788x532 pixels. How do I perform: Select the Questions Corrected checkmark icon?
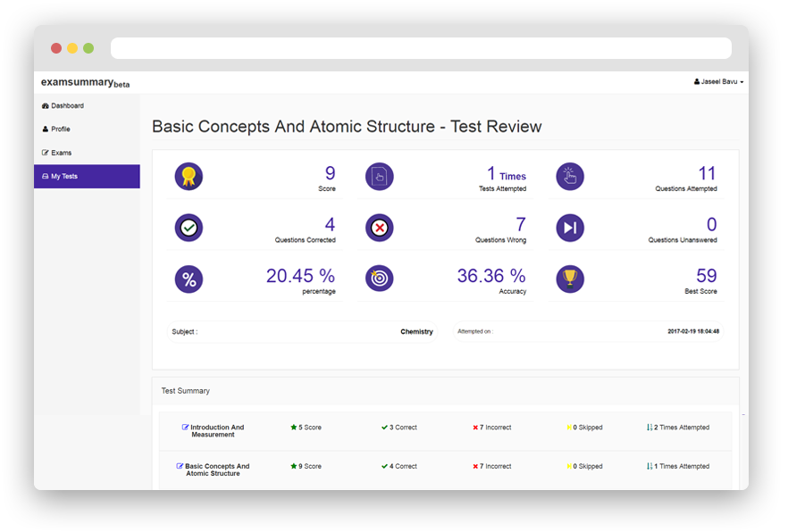[x=189, y=228]
